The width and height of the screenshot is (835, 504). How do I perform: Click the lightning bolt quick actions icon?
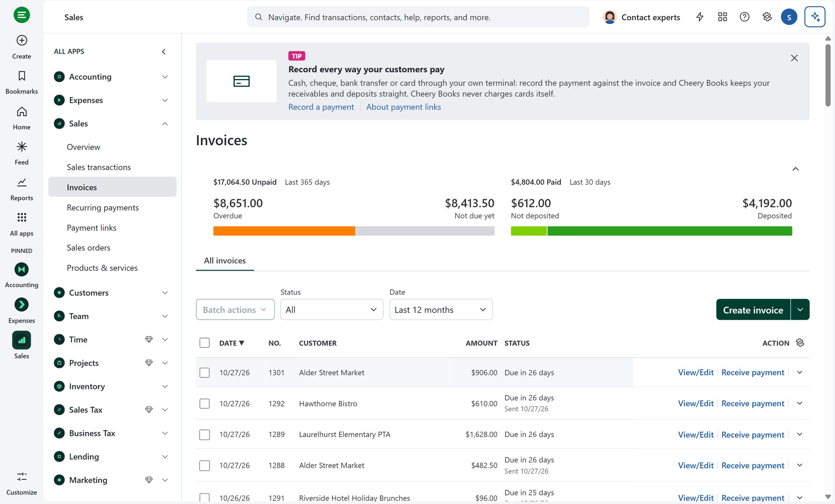click(700, 17)
